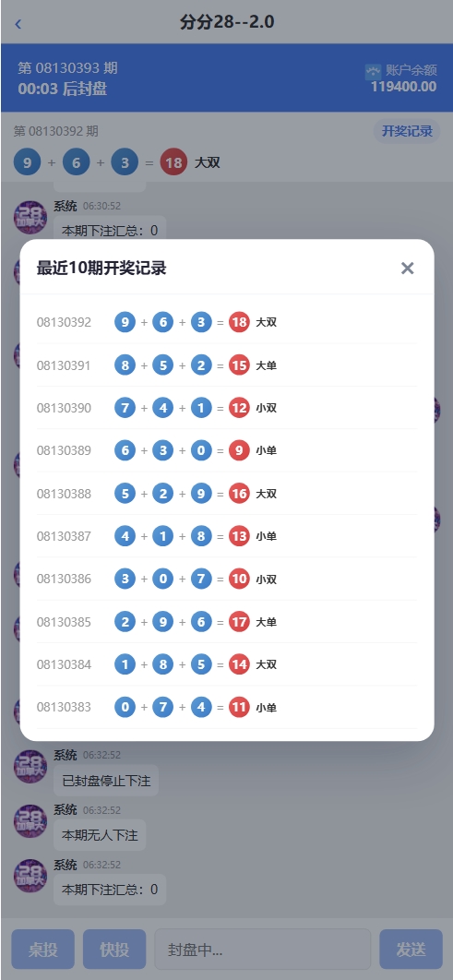Select period 08130390 row number

(64, 408)
